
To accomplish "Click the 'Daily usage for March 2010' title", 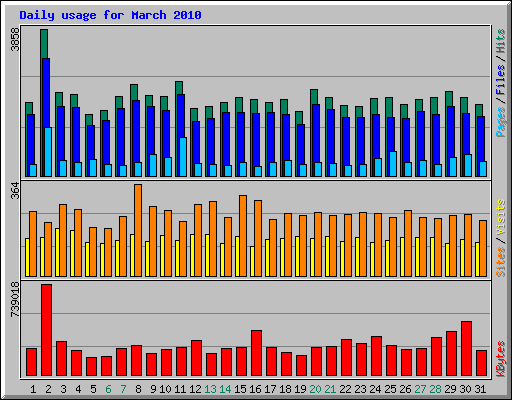I will pos(110,15).
